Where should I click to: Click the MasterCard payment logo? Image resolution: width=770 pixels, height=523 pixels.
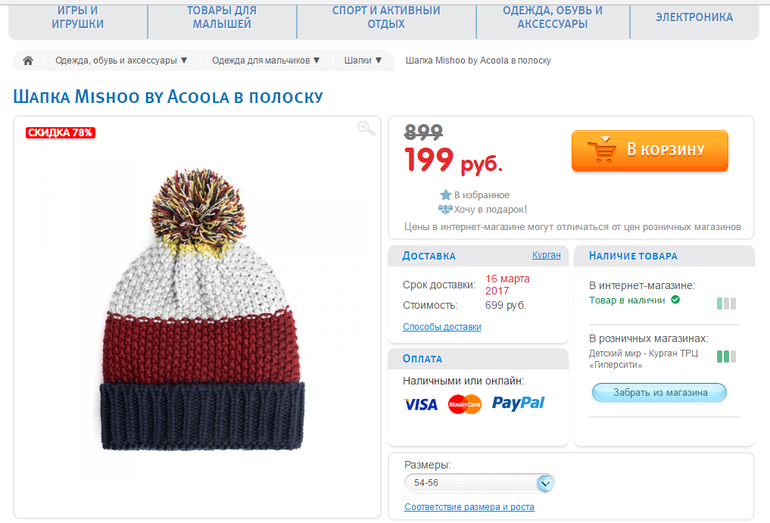(x=465, y=404)
